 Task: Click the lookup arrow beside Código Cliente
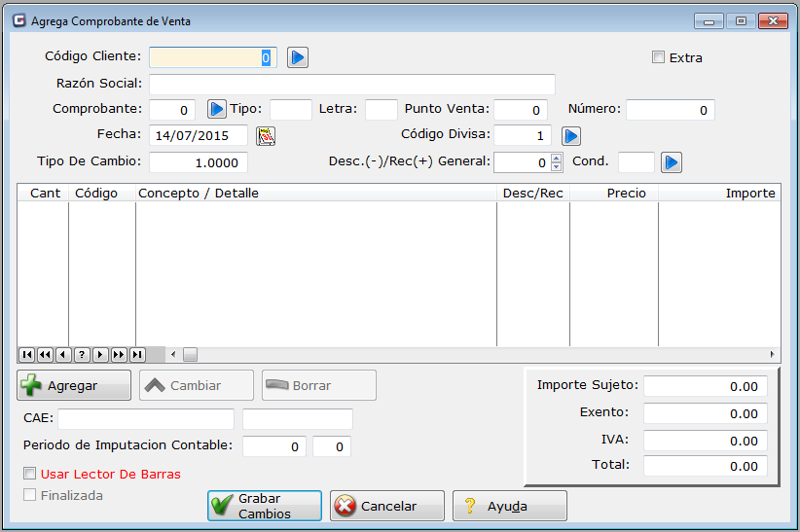(298, 58)
